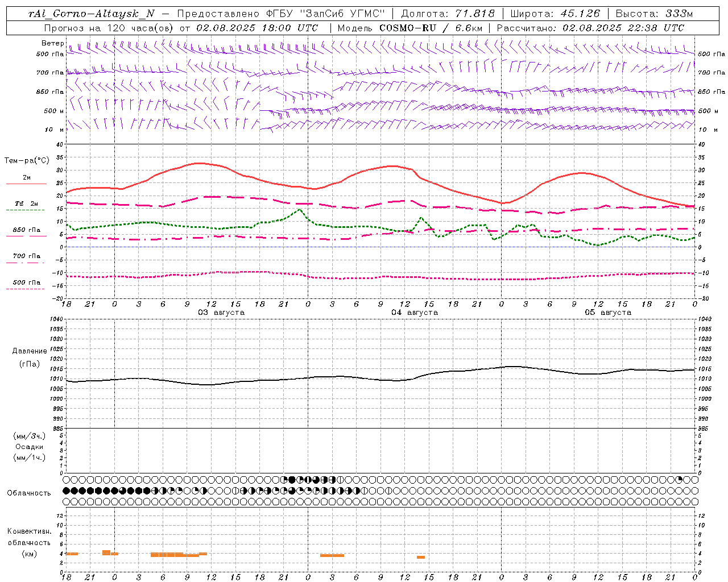Click the 03 августа date label
Viewport: 728px width, 582px height.
pos(221,313)
